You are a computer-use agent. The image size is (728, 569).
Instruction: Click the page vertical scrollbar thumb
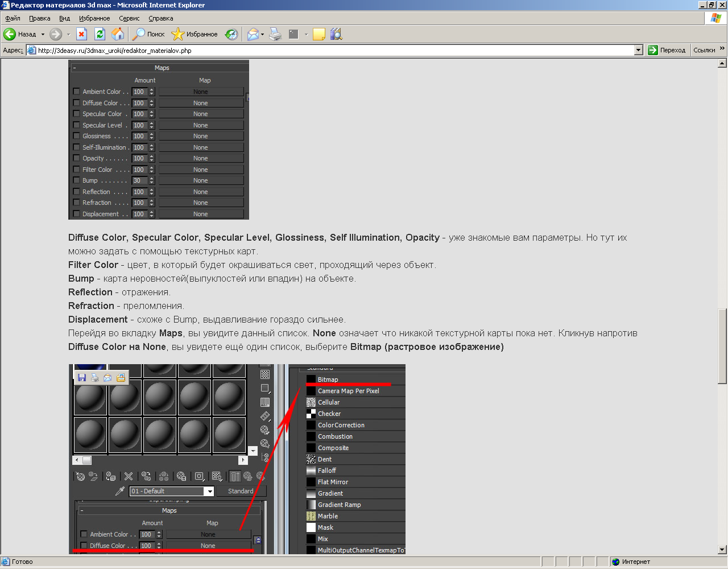coord(722,346)
